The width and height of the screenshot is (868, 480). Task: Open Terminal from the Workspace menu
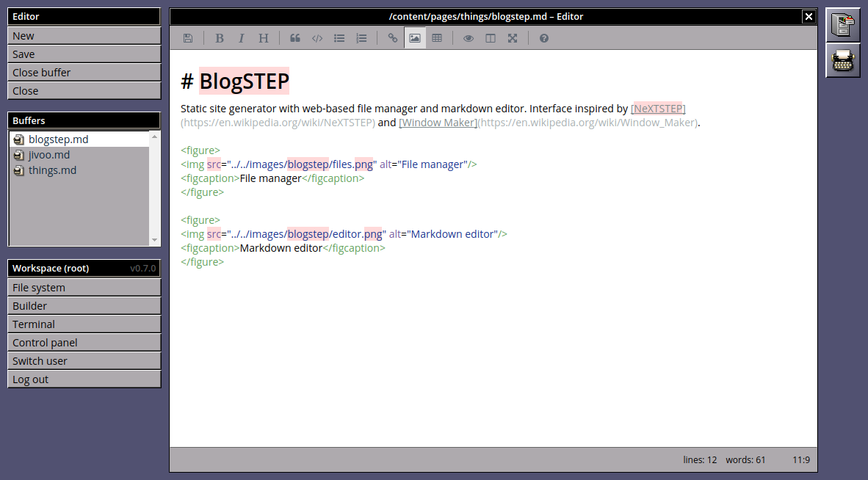pos(84,324)
